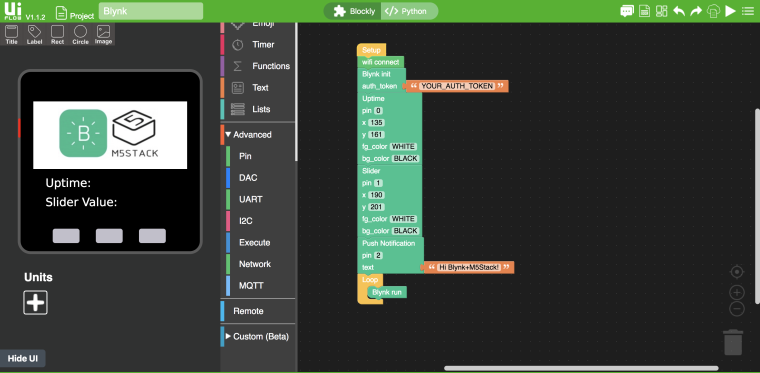Undo the last block change
The width and height of the screenshot is (760, 373).
(679, 11)
